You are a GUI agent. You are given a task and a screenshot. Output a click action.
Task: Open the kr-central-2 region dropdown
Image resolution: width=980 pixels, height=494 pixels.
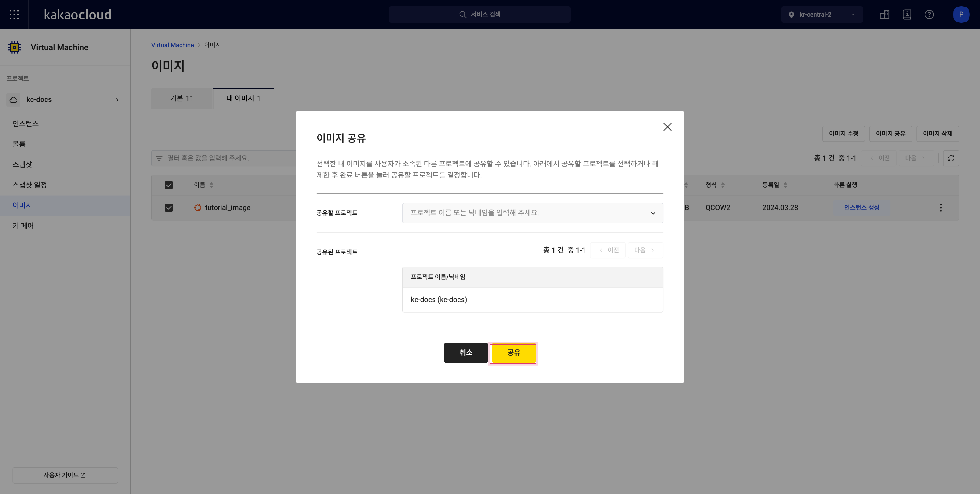point(822,14)
